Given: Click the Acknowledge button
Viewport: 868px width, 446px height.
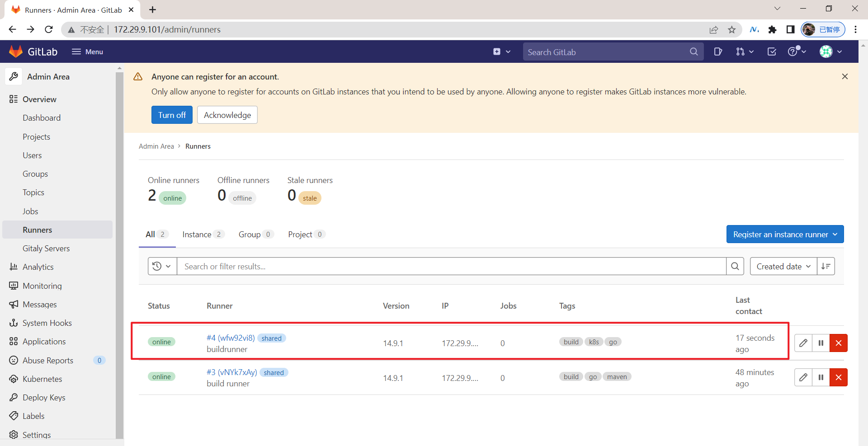Looking at the screenshot, I should tap(227, 115).
